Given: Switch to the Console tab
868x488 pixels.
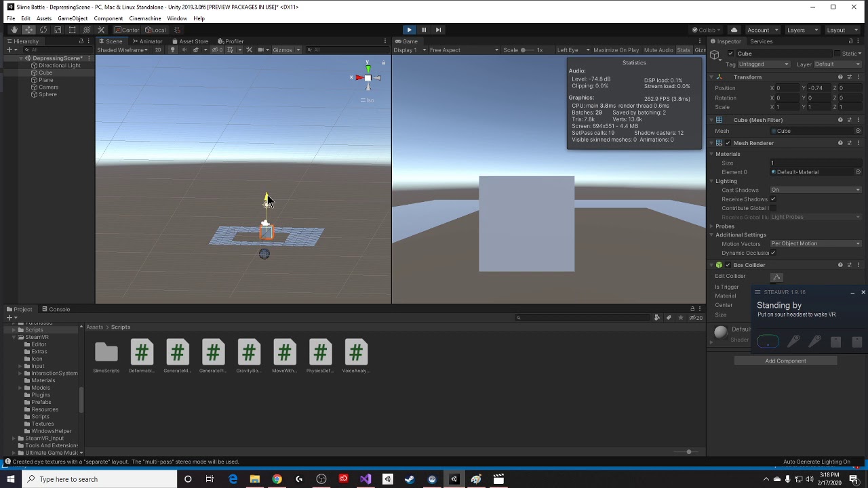Looking at the screenshot, I should tap(56, 310).
